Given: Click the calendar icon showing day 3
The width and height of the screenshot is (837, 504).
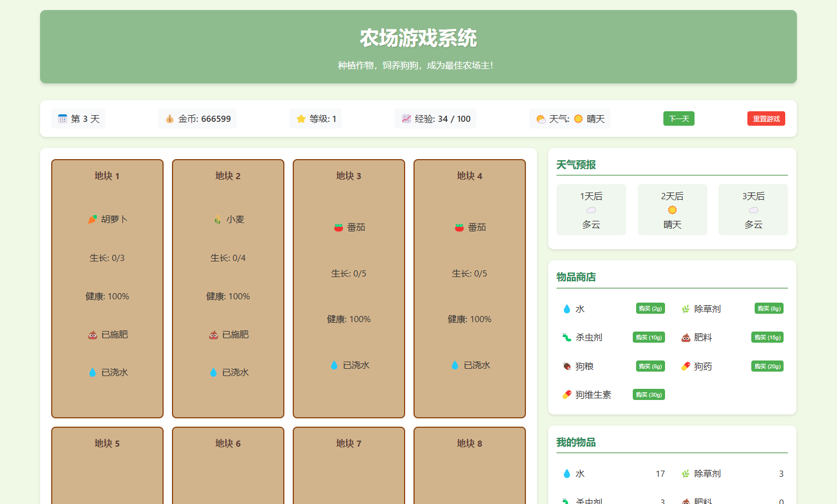Looking at the screenshot, I should pos(63,118).
